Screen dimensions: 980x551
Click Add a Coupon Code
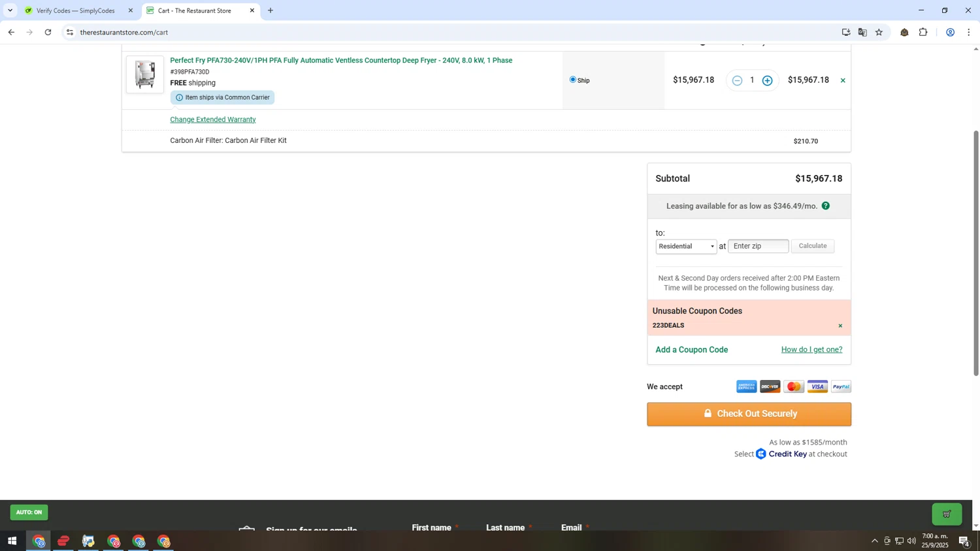pyautogui.click(x=692, y=350)
